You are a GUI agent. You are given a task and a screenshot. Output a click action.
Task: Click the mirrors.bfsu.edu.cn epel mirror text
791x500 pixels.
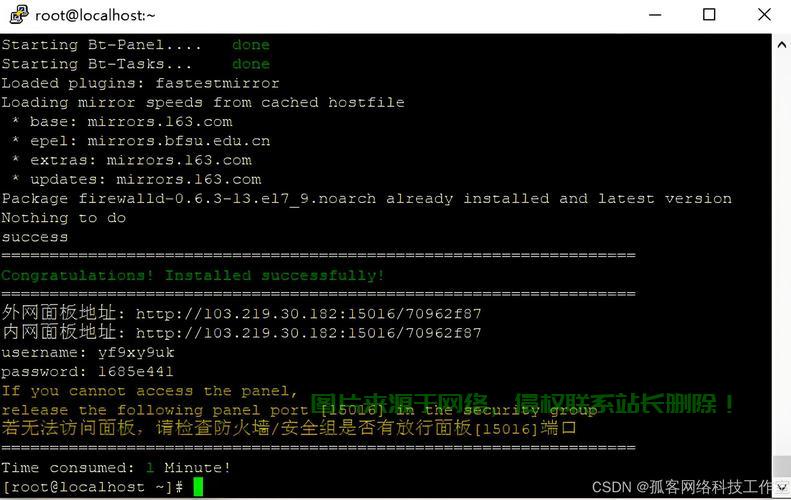[x=179, y=141]
